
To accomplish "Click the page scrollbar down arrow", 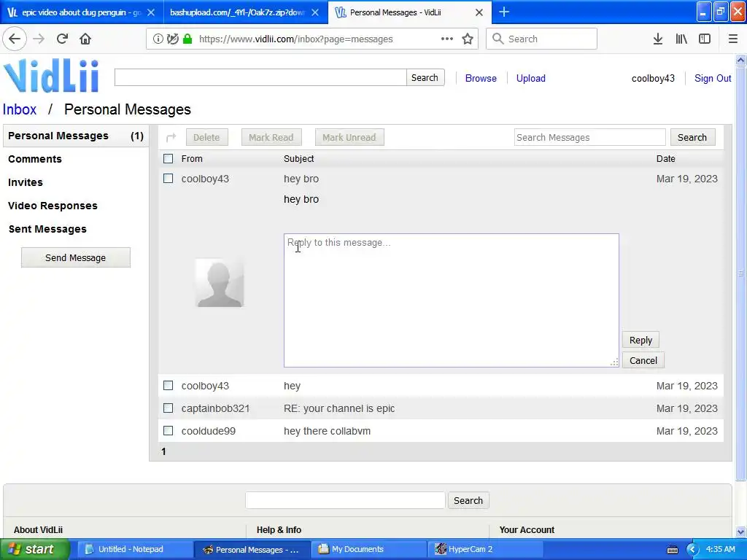I will [741, 532].
